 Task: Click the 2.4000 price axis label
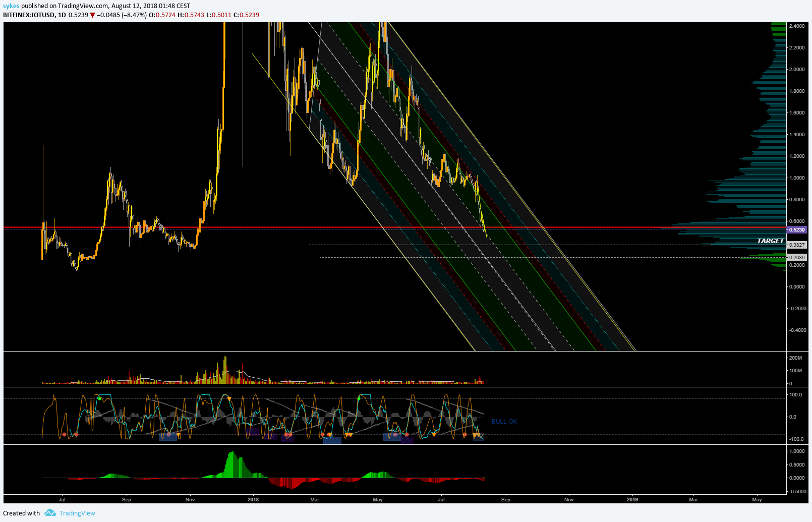point(797,26)
